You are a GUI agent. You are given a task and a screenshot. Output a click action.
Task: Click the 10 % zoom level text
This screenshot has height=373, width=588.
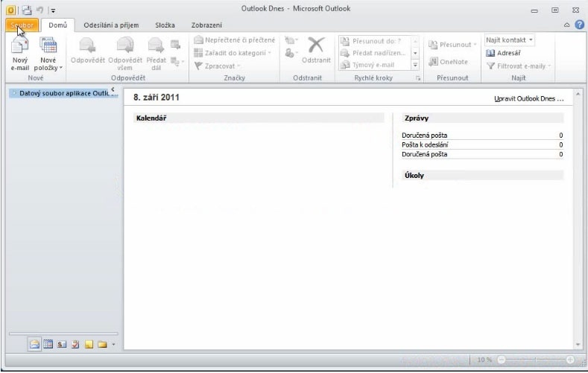[484, 360]
